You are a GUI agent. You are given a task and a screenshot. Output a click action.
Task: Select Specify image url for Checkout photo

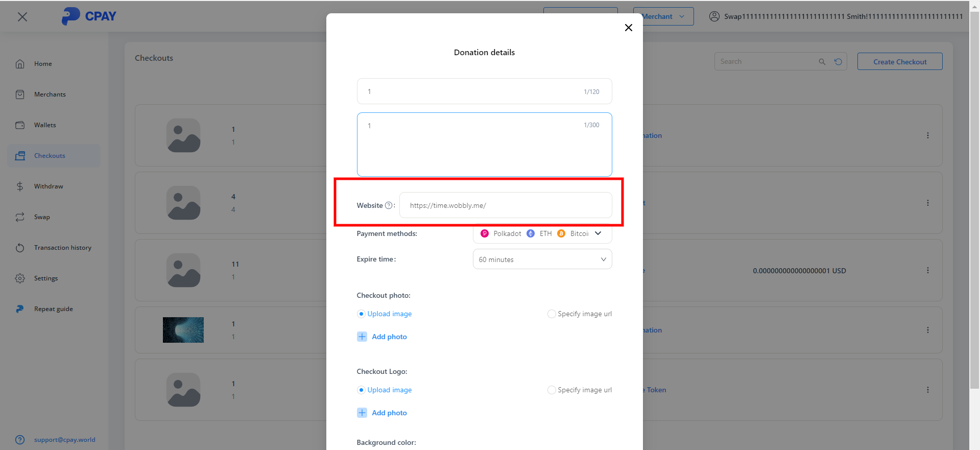[552, 314]
